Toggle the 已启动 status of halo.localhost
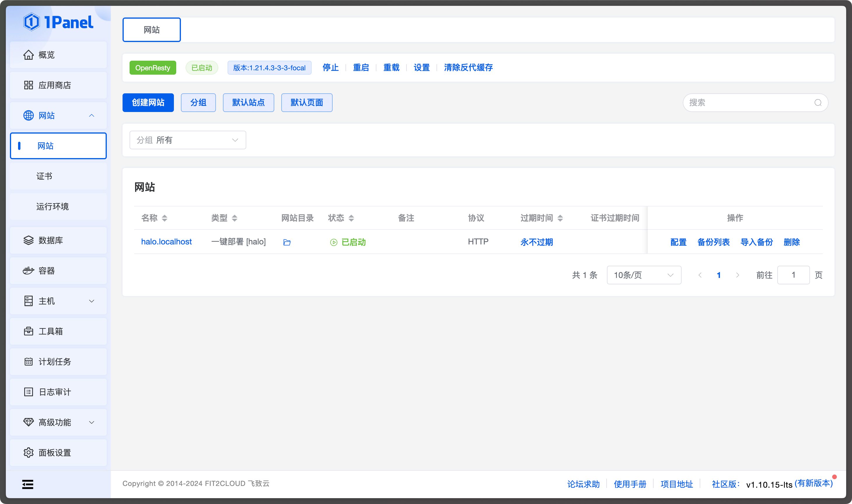The width and height of the screenshot is (852, 504). click(348, 242)
